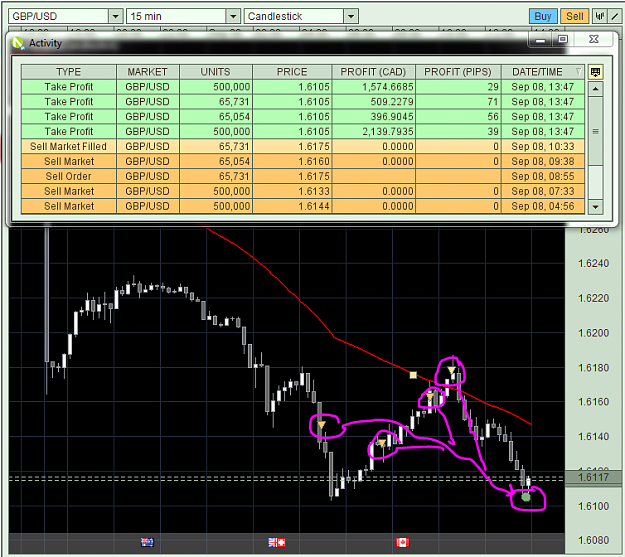Screen dimensions: 625x557
Task: Click the green take profit marker on chart
Action: click(526, 497)
